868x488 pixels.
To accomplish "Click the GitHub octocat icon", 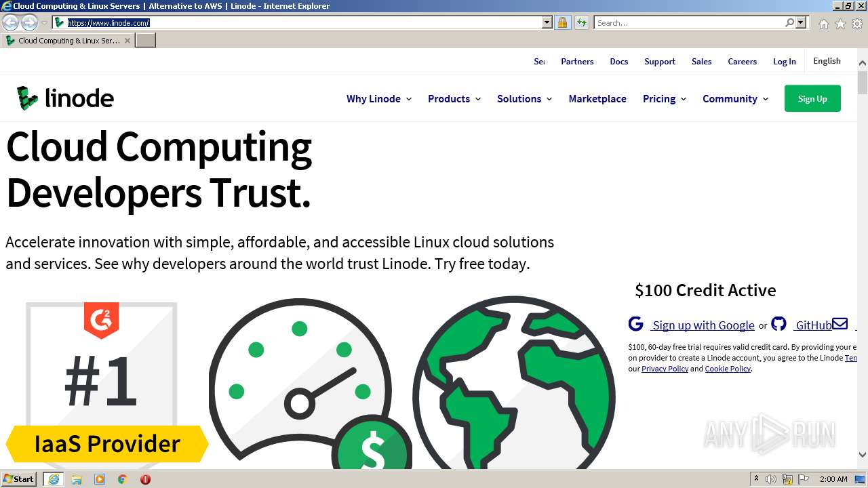I will pos(778,324).
